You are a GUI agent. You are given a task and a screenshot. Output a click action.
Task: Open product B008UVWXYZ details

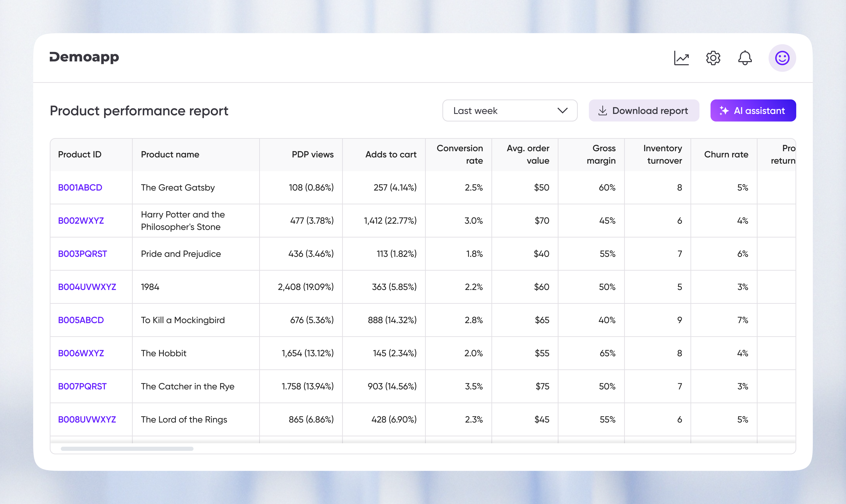tap(87, 419)
